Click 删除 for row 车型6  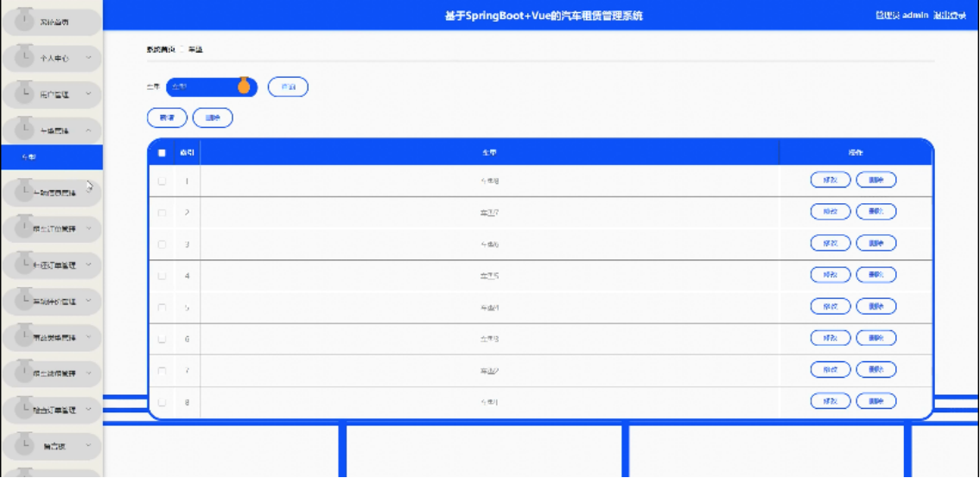point(876,243)
